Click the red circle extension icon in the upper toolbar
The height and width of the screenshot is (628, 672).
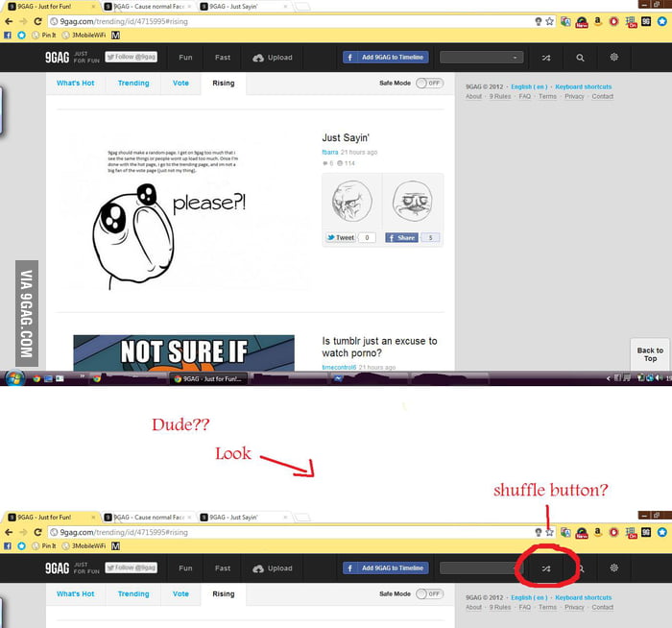613,21
